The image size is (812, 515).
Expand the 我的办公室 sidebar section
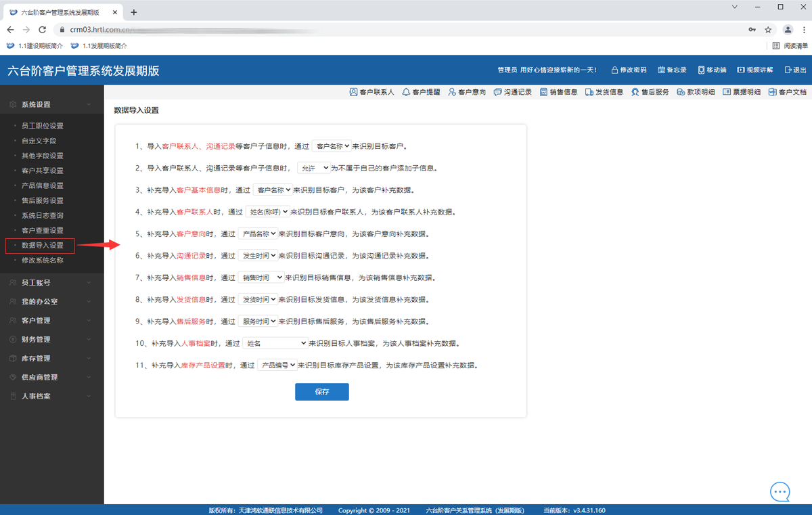click(52, 302)
